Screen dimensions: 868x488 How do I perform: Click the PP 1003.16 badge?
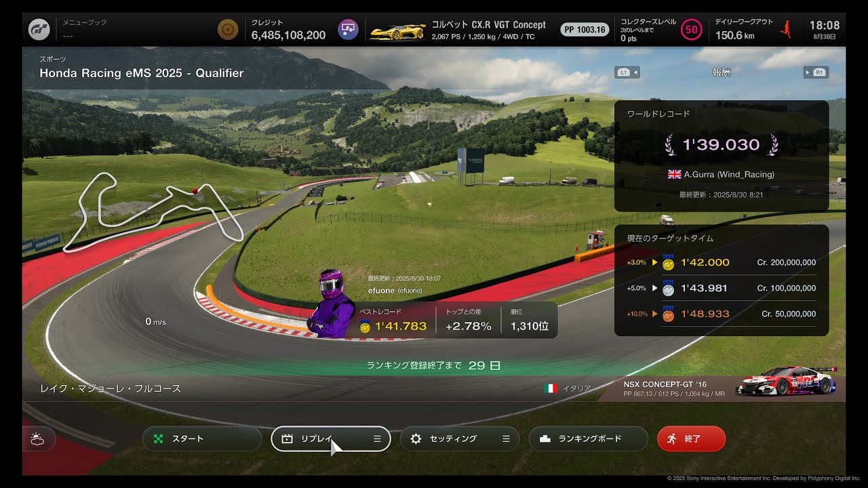(585, 29)
